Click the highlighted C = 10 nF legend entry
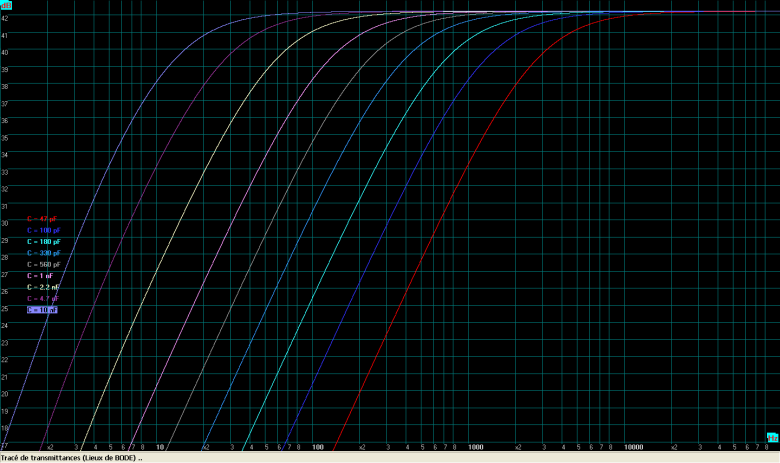The height and width of the screenshot is (463, 780). pos(42,310)
